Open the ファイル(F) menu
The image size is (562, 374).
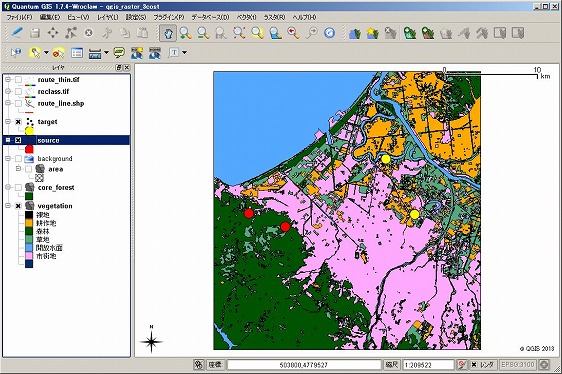tap(20, 17)
